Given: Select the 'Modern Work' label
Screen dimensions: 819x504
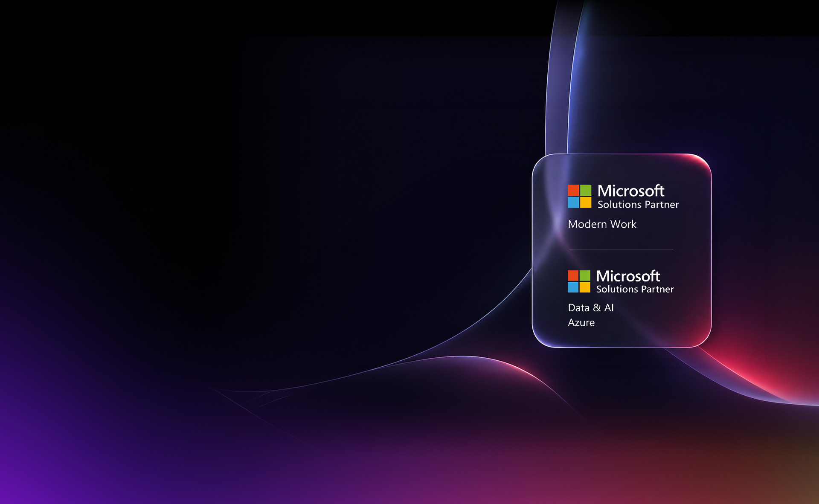Looking at the screenshot, I should [x=602, y=224].
